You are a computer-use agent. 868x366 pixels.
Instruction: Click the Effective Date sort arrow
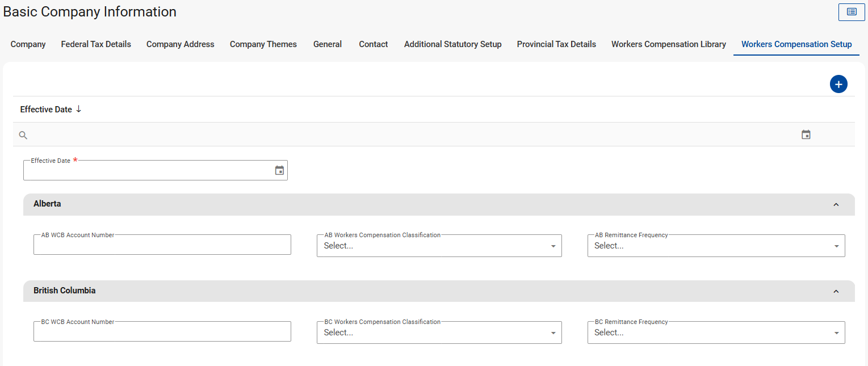(x=78, y=109)
